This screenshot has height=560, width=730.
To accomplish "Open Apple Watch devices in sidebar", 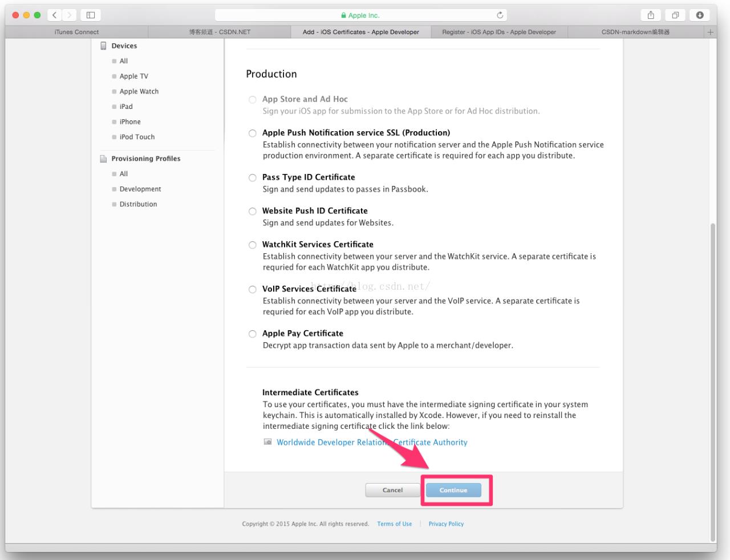I will click(139, 91).
